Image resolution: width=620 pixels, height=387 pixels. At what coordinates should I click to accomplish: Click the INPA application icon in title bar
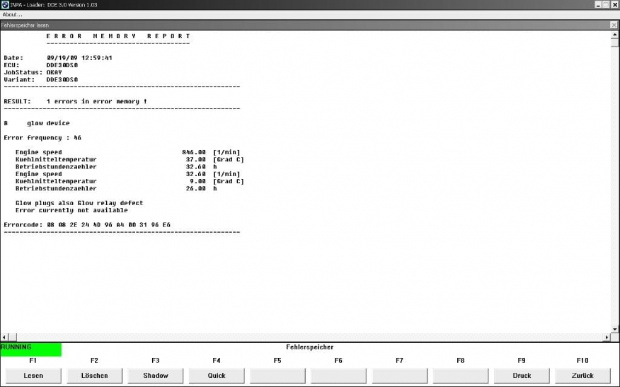pos(5,5)
